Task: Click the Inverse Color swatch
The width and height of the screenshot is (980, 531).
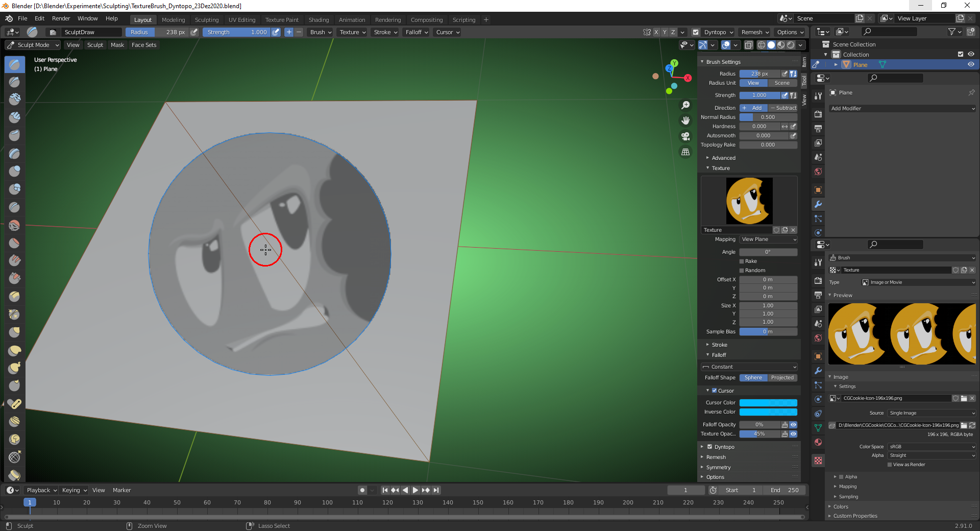Action: [x=768, y=412]
